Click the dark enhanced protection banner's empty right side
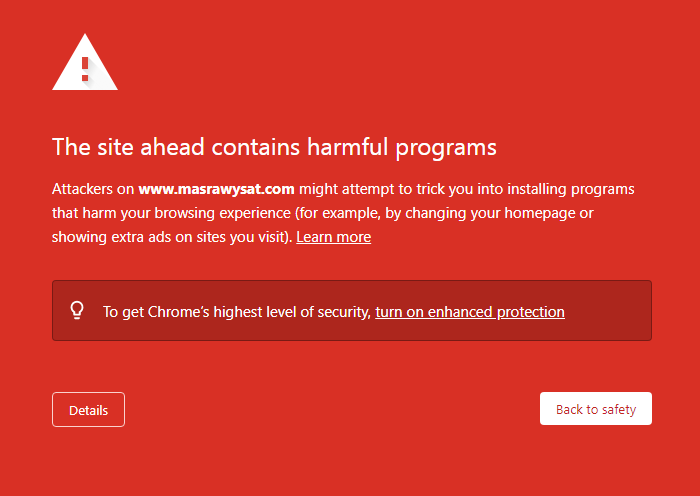The image size is (700, 496). pyautogui.click(x=607, y=311)
